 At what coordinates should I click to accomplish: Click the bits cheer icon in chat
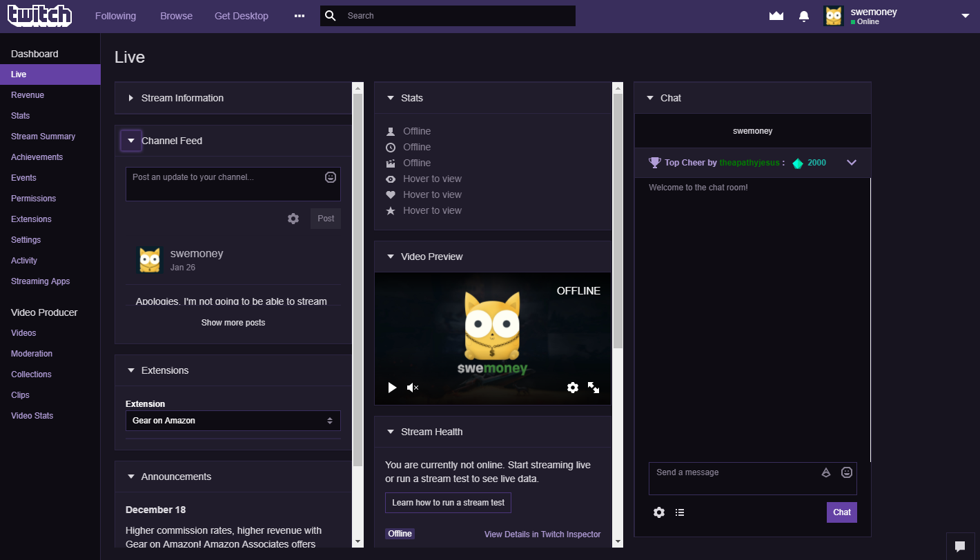tap(826, 472)
